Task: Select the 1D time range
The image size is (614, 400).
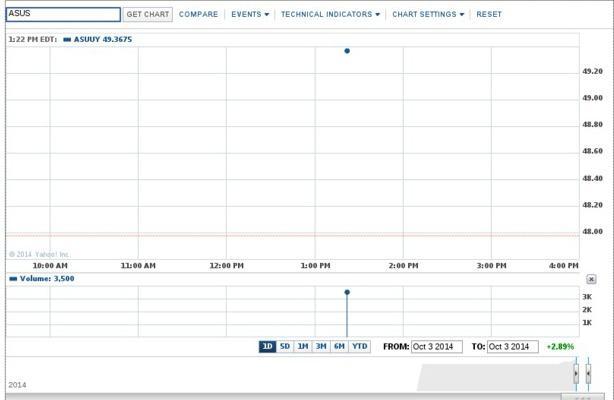Action: pyautogui.click(x=267, y=346)
